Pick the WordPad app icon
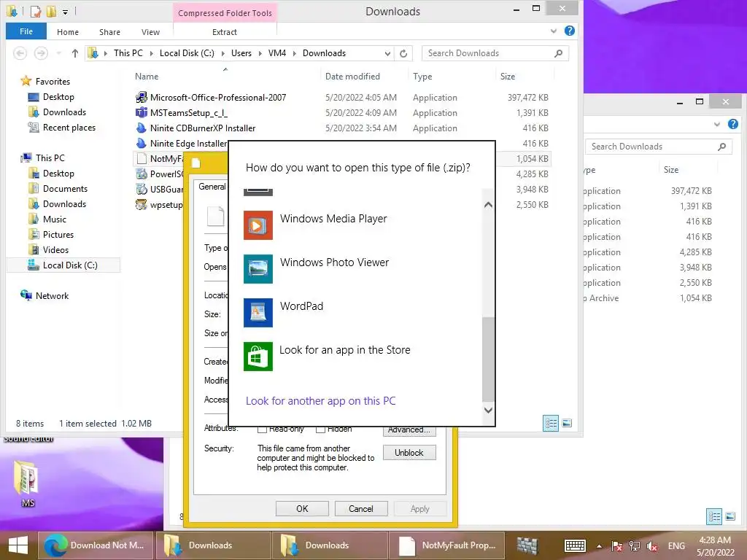This screenshot has width=747, height=560. [x=258, y=313]
